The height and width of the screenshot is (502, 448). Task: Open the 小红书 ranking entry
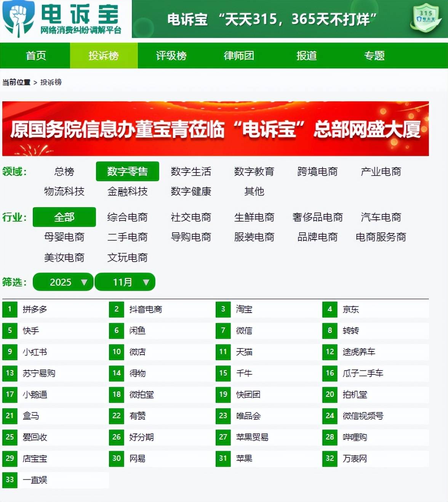(x=35, y=352)
